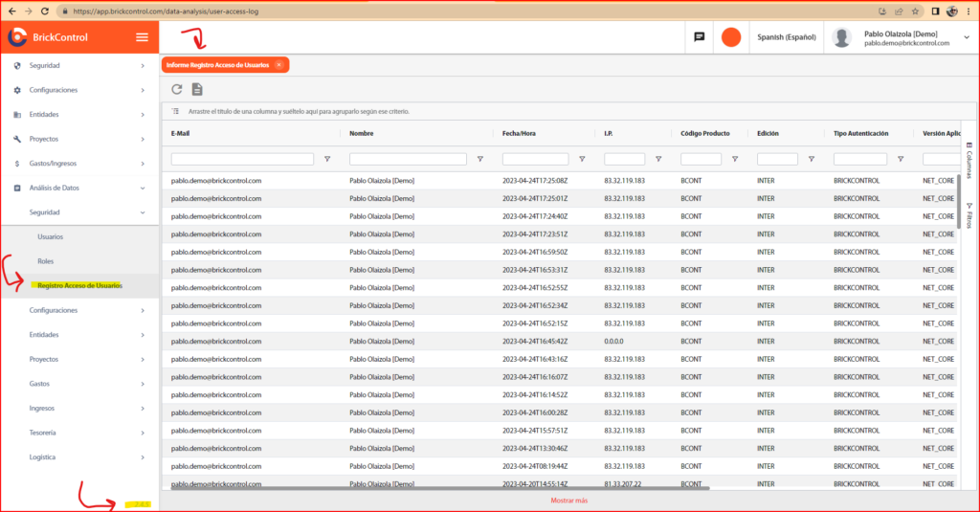
Task: Sort by E-Mail column header
Action: (180, 134)
